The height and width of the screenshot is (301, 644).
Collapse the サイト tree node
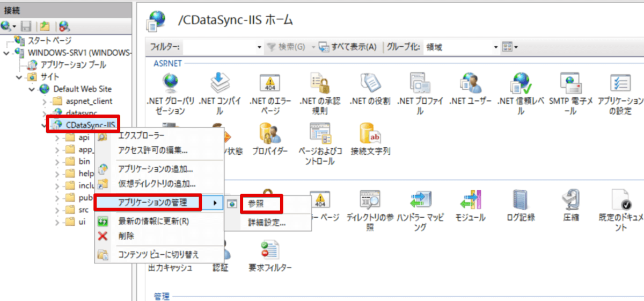coord(19,77)
